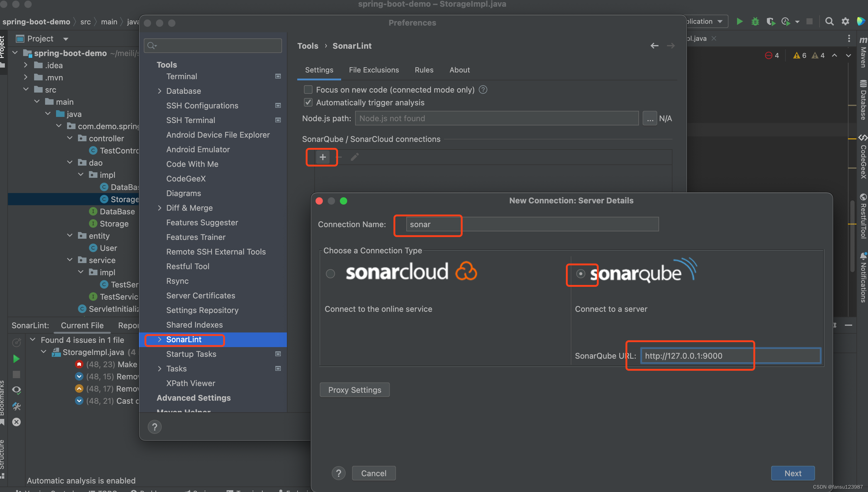This screenshot has width=868, height=492.
Task: Click the SonarQube URL input field
Action: point(731,356)
